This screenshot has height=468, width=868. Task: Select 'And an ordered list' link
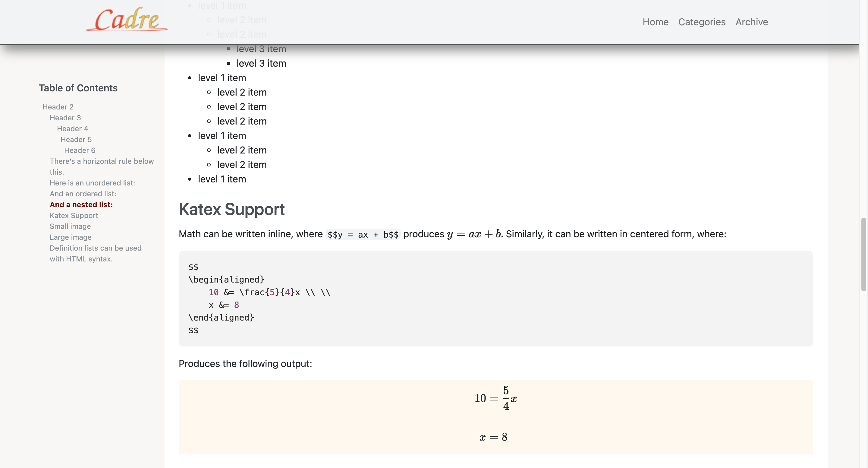pos(83,194)
